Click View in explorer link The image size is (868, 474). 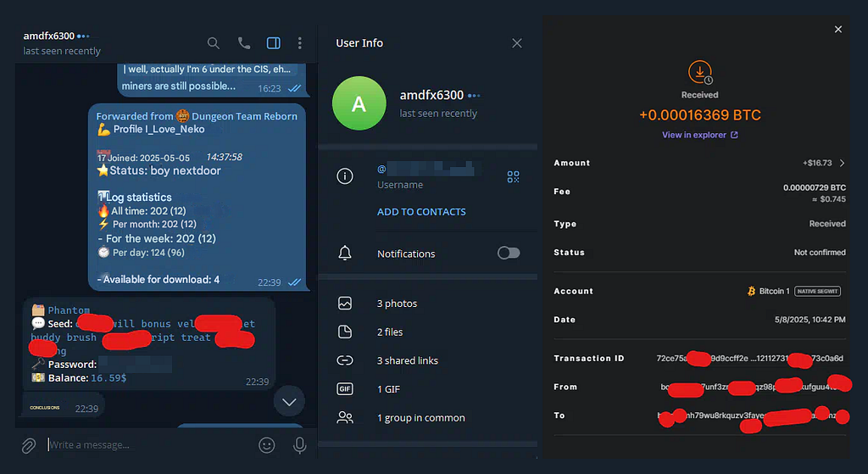tap(699, 135)
